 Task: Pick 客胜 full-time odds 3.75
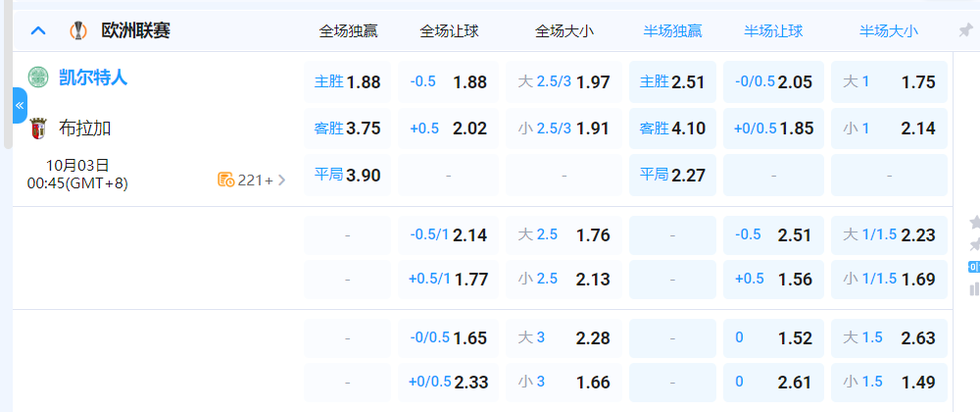click(x=348, y=128)
